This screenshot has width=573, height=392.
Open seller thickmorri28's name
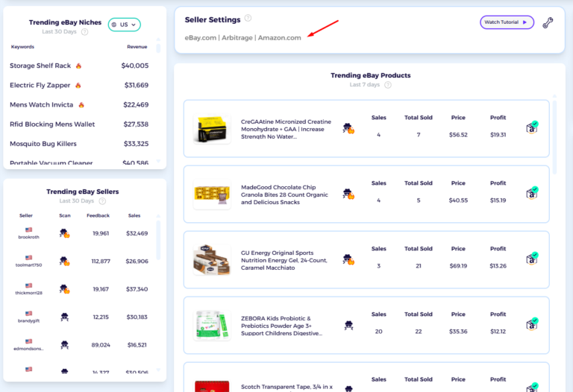(28, 293)
